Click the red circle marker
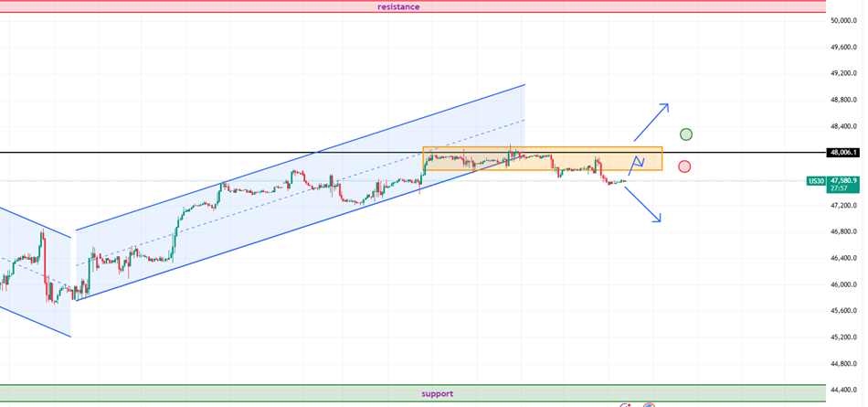The width and height of the screenshot is (868, 407). click(684, 166)
